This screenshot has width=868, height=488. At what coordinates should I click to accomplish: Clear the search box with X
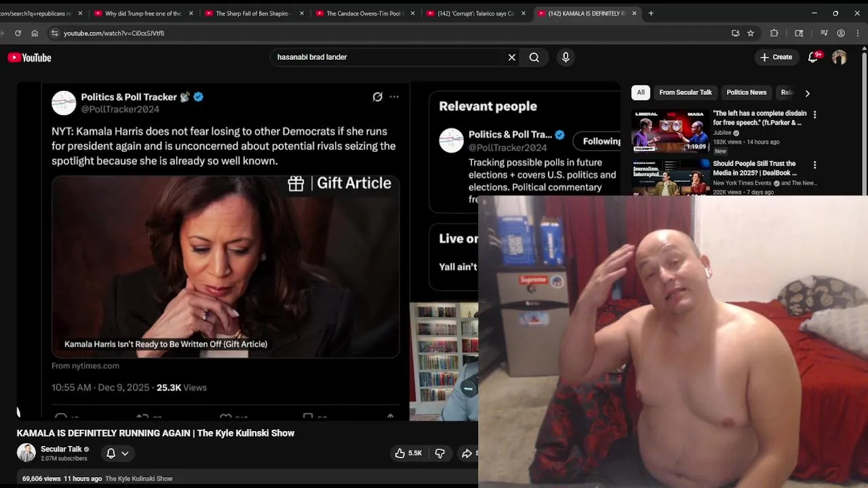tap(512, 58)
